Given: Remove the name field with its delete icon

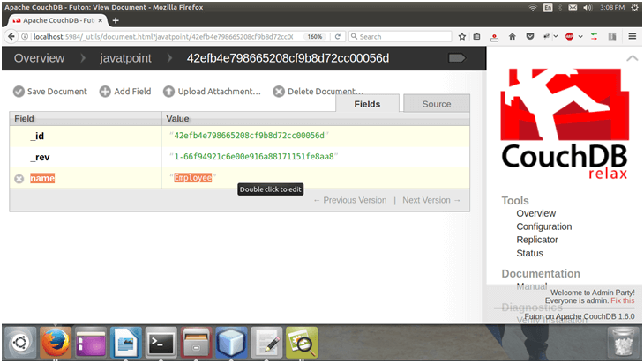Looking at the screenshot, I should [19, 179].
